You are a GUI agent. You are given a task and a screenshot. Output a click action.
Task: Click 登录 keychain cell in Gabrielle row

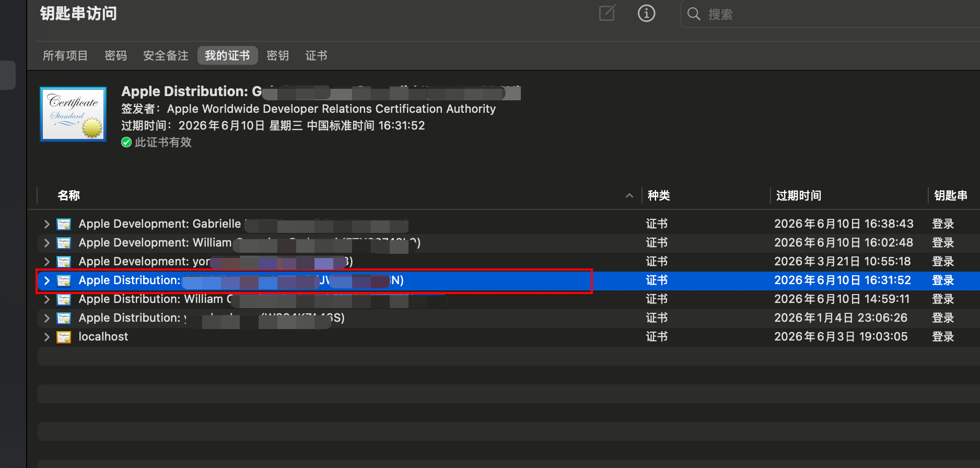[x=943, y=224]
